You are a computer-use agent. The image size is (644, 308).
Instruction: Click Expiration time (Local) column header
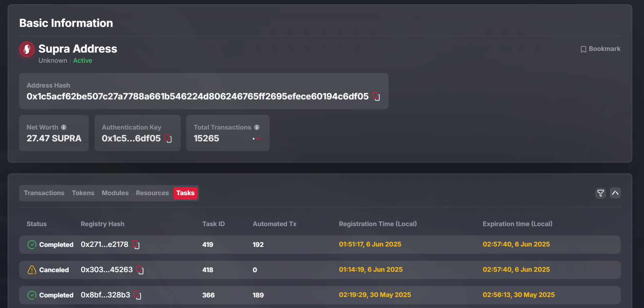tap(518, 224)
